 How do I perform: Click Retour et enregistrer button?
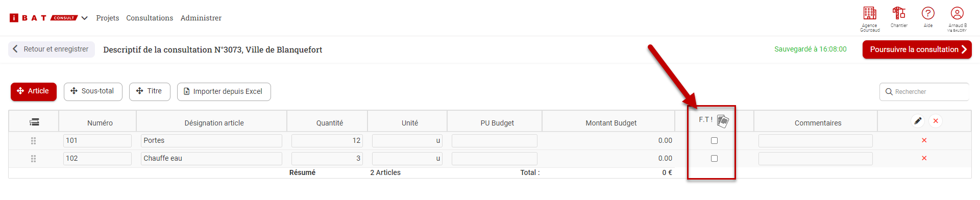(52, 49)
